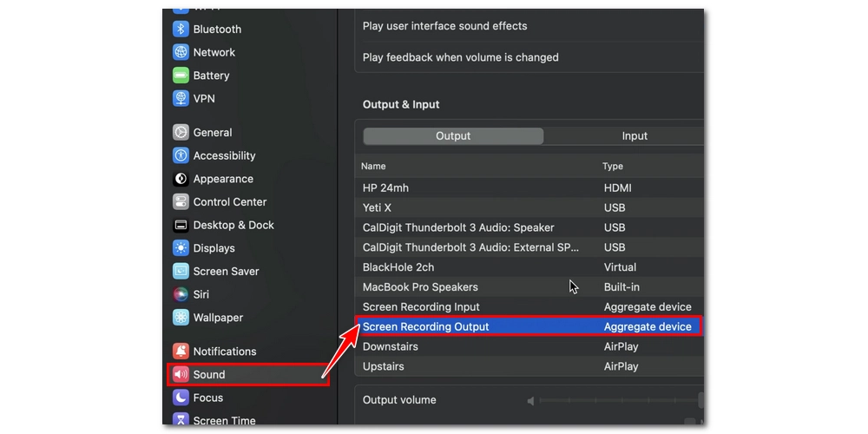Select the Control Center icon
Image resolution: width=868 pixels, height=434 pixels.
[181, 202]
